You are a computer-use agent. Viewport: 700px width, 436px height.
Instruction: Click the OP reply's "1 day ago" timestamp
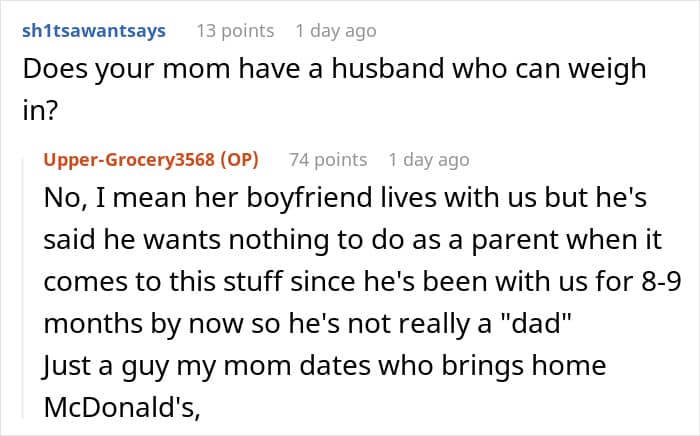coord(428,159)
